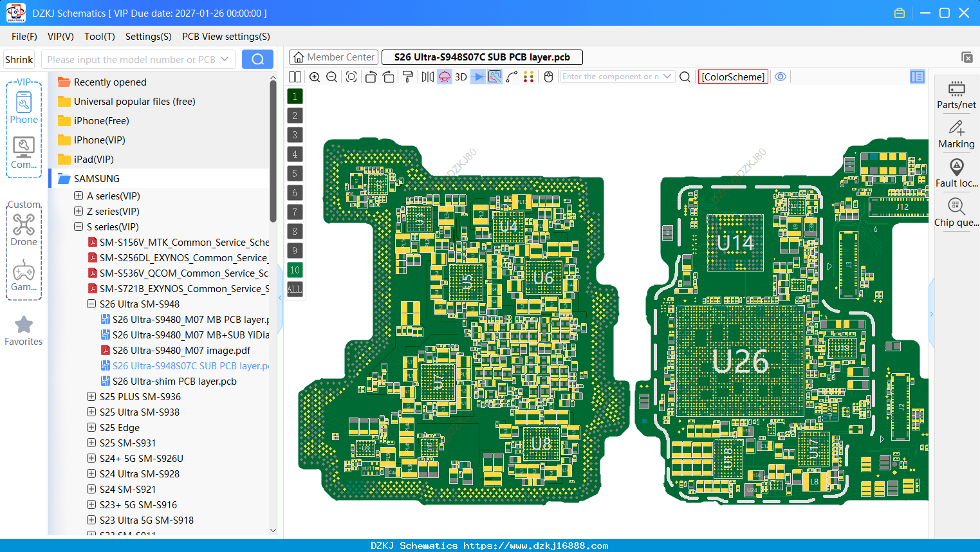Open the iPhone(Free) folder
This screenshot has height=552, width=980.
(101, 120)
